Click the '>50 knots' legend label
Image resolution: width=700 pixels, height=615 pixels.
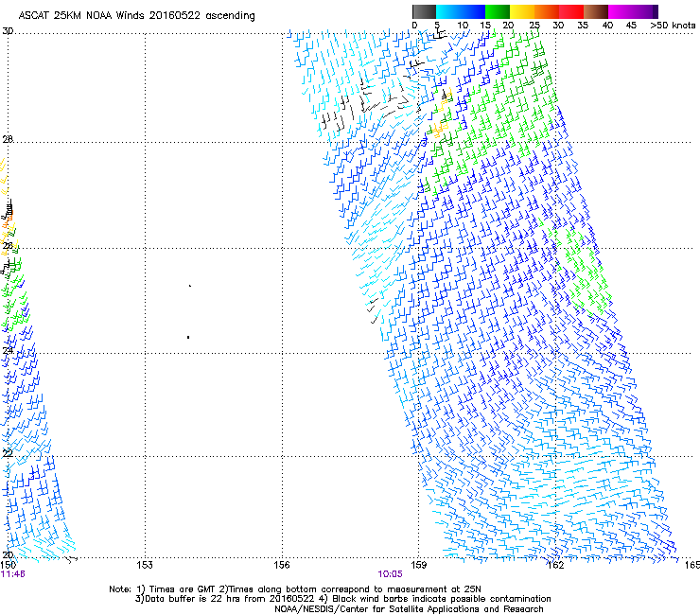pos(673,25)
